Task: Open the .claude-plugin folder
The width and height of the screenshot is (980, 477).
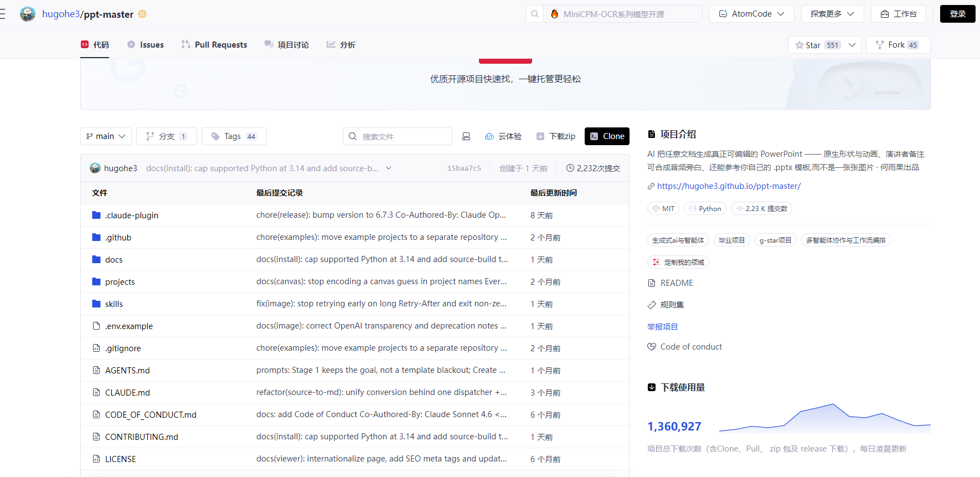Action: (132, 216)
